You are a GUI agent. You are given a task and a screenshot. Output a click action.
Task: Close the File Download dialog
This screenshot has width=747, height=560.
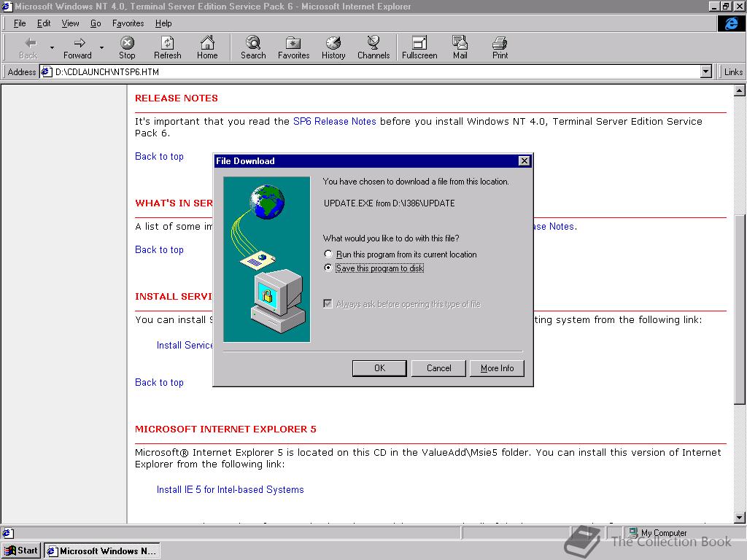point(524,161)
